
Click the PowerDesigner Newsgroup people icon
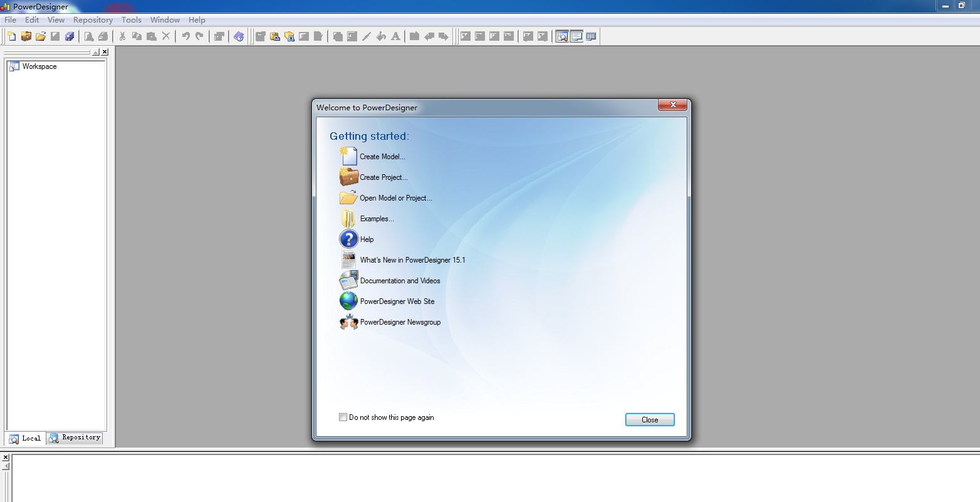point(348,322)
